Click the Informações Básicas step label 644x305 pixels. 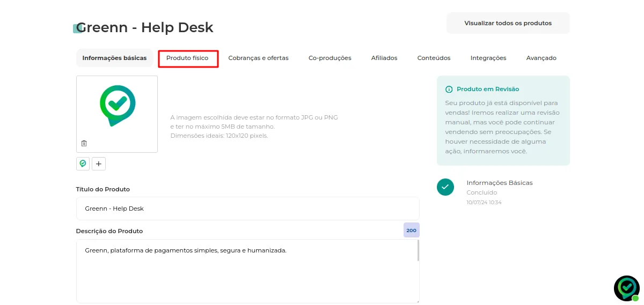(500, 183)
